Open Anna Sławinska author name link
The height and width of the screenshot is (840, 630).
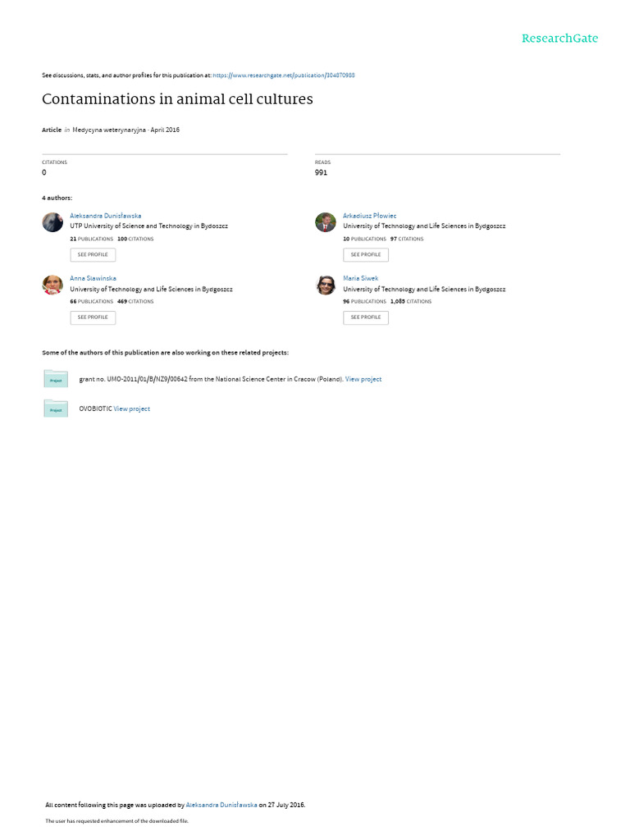[93, 279]
